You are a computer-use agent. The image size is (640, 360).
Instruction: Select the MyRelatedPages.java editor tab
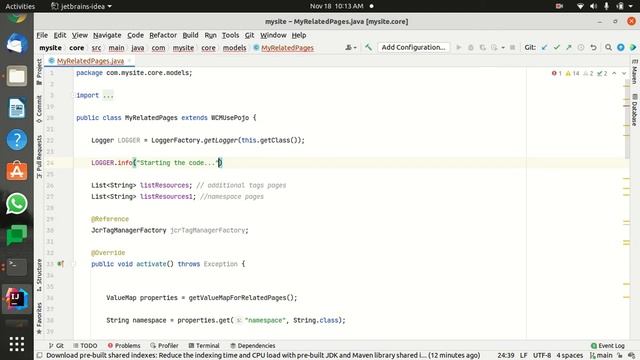[x=90, y=61]
